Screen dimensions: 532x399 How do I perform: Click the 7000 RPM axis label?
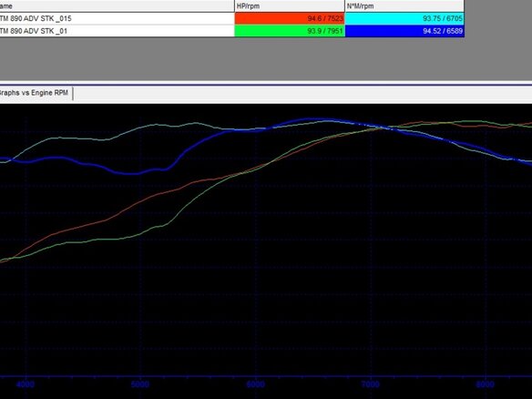(370, 384)
